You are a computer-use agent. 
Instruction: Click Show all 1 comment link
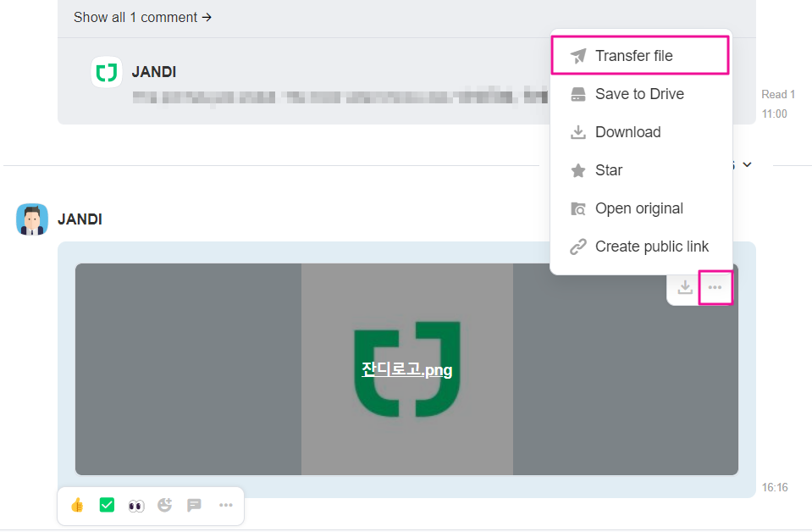142,17
